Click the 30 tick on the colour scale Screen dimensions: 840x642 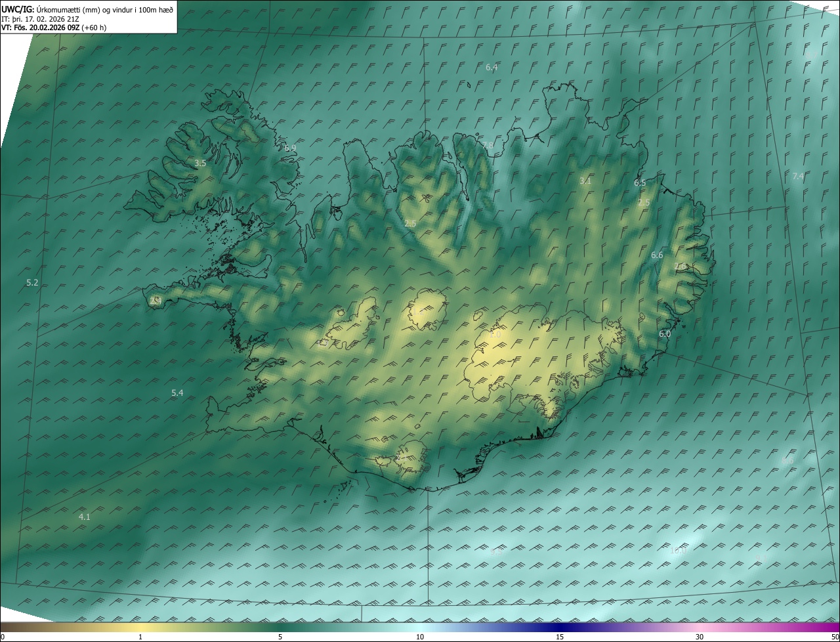700,637
